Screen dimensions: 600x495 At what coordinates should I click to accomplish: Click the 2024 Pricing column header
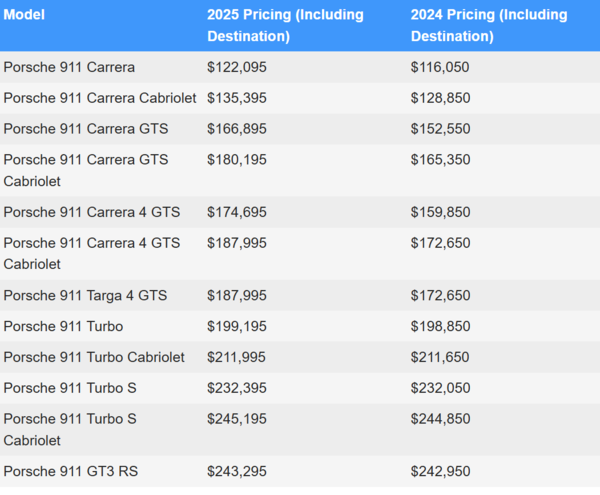[488, 26]
